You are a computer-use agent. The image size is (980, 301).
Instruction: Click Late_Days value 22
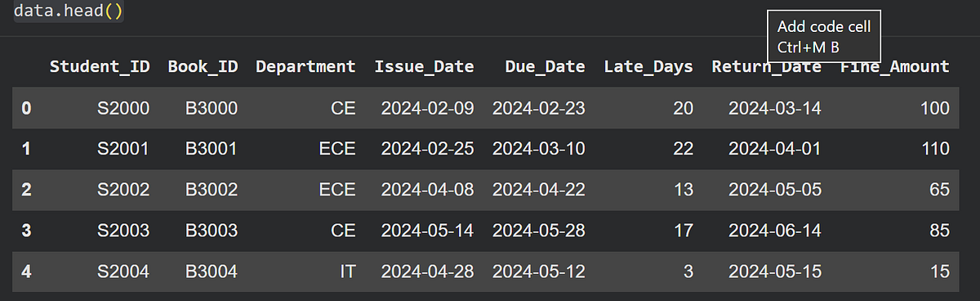click(684, 149)
